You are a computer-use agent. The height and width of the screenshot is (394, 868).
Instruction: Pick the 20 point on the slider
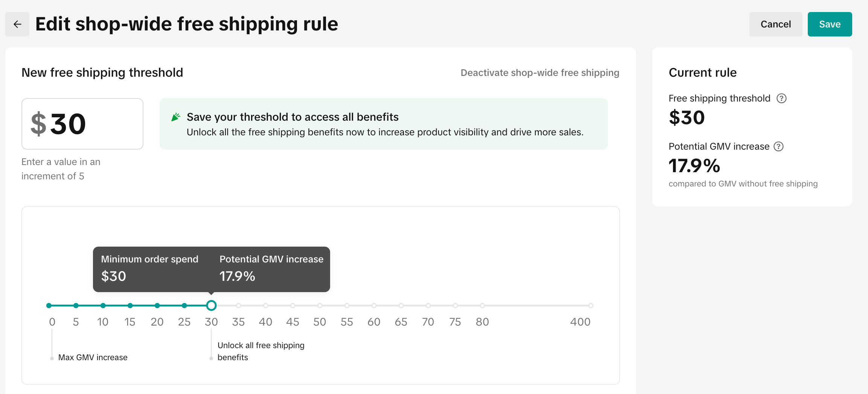(157, 306)
